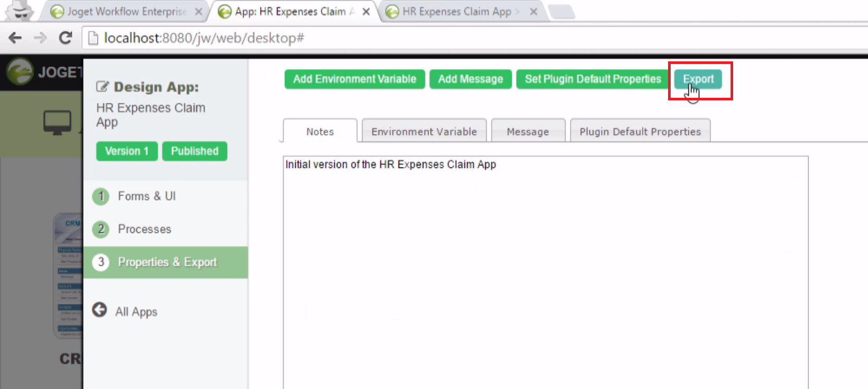Click the step 3 circle for Properties & Export
868x389 pixels.
[x=101, y=262]
